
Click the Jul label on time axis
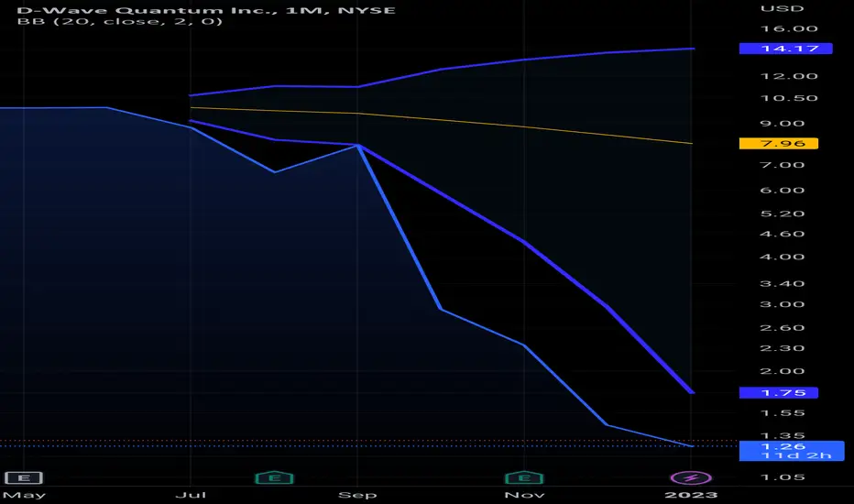click(x=191, y=495)
